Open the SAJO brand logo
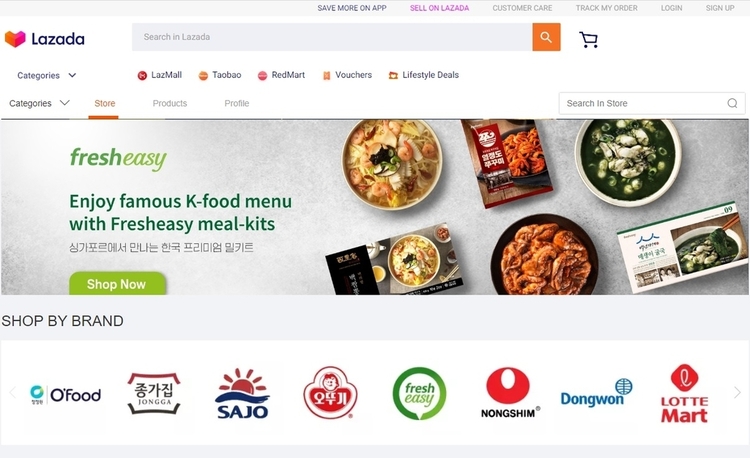 [x=242, y=393]
